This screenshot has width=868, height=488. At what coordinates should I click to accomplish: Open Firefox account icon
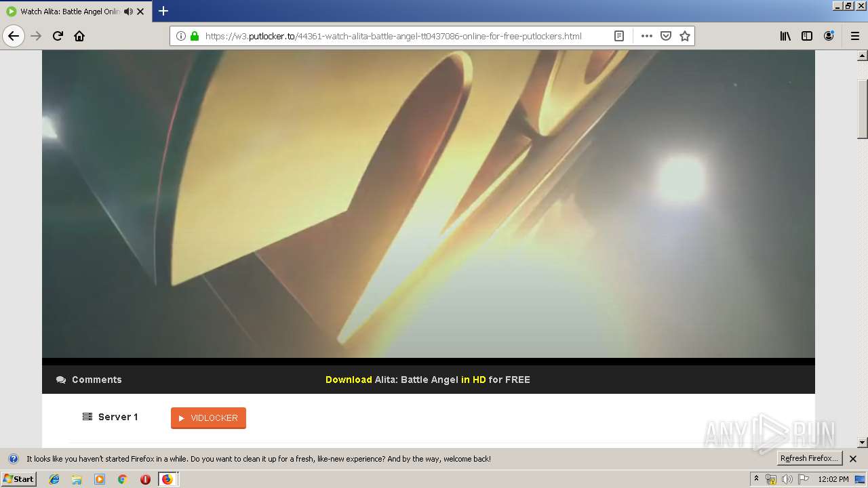coord(829,36)
